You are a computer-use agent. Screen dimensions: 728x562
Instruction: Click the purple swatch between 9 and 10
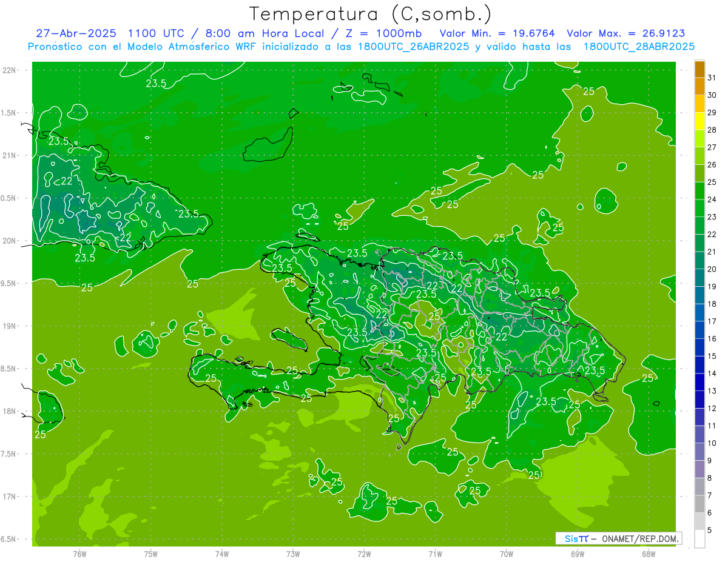point(699,452)
